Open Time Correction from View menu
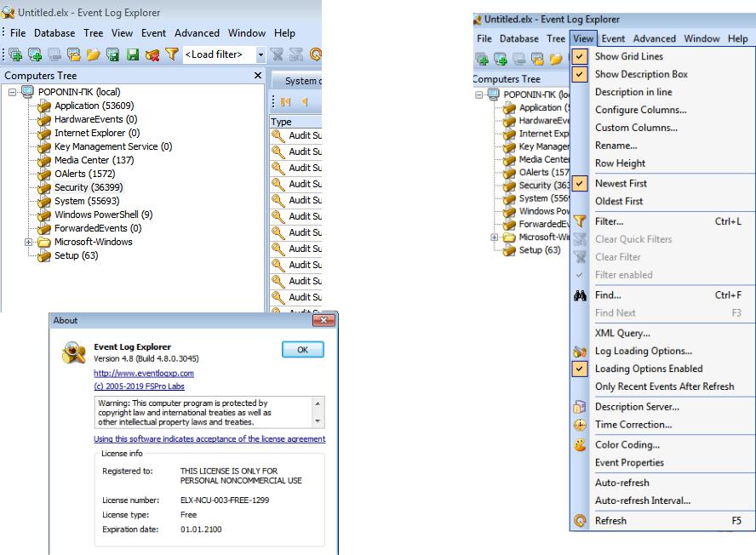The width and height of the screenshot is (756, 555). click(663, 425)
